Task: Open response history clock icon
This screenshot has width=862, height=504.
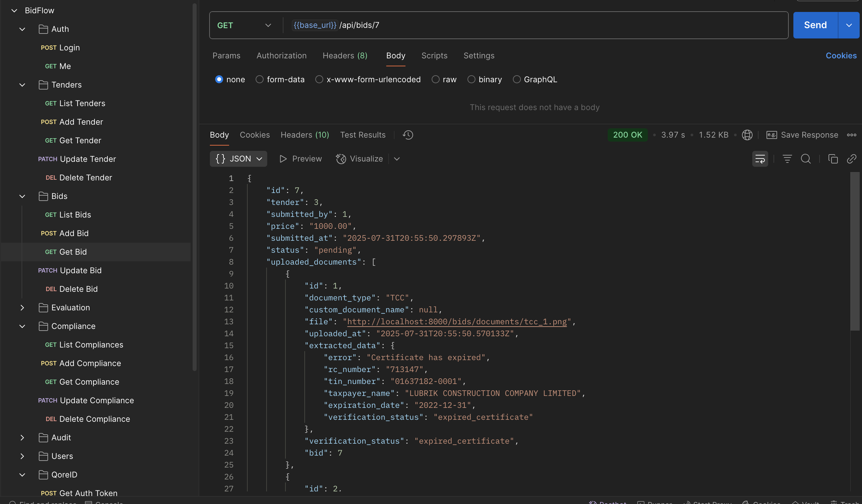Action: pyautogui.click(x=408, y=135)
